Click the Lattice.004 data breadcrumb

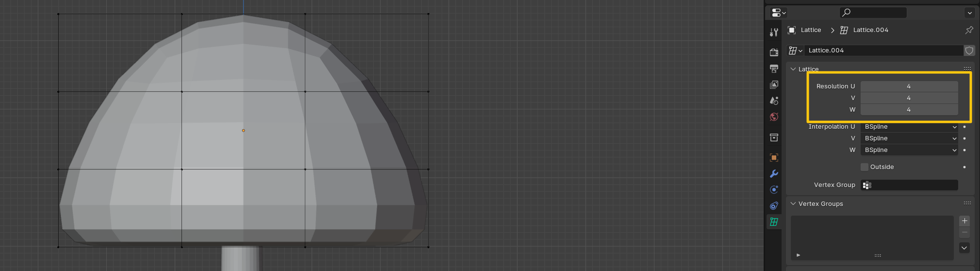pyautogui.click(x=864, y=30)
